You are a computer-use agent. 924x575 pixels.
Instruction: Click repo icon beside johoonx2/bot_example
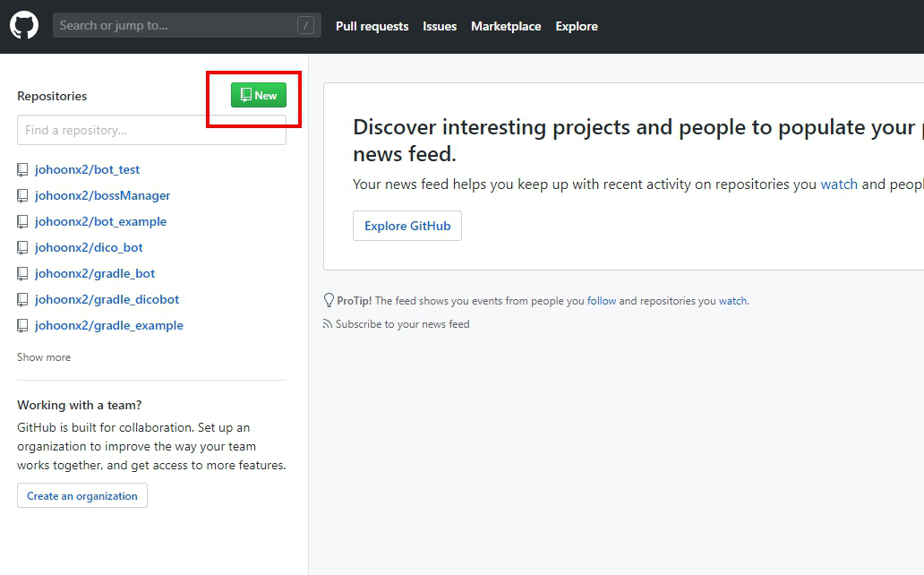[x=22, y=222]
